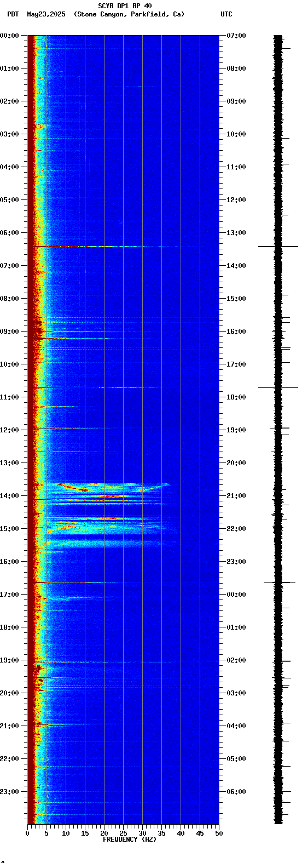Click the large seismogram spike near 13:27 UTC
The width and height of the screenshot is (302, 868).
pos(278,247)
